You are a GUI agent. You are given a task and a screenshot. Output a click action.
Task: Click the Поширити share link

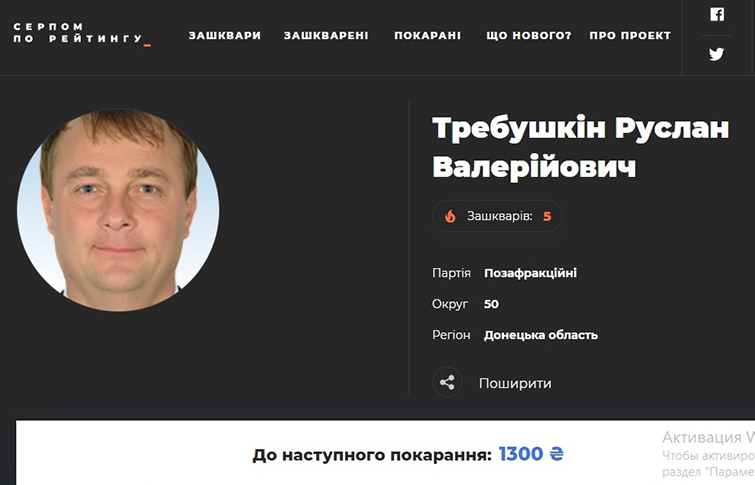pos(515,383)
